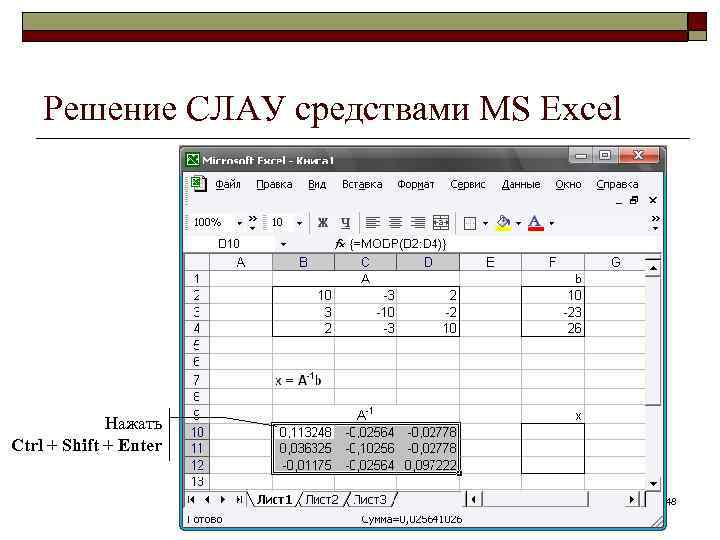Open the Данные menu
The image size is (720, 540).
pos(521,185)
